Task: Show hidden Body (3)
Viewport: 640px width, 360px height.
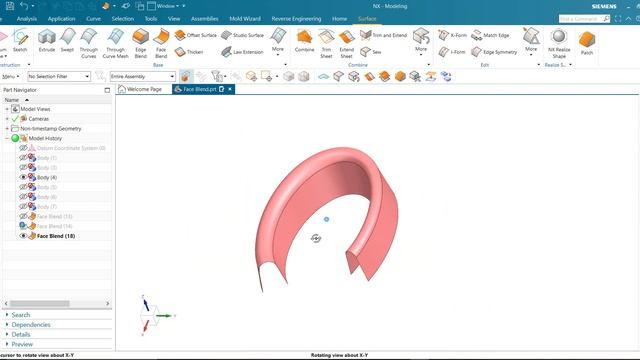Action: [x=23, y=168]
